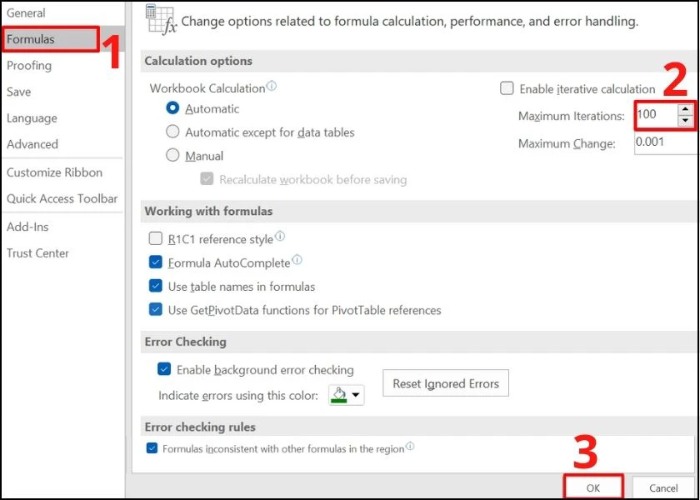Open the error indicator color dropdown arrow
The image size is (700, 500).
[356, 395]
